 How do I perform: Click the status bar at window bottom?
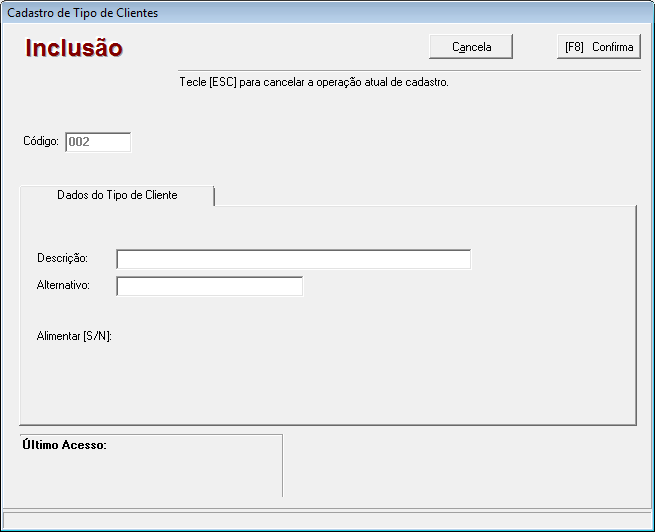pyautogui.click(x=327, y=520)
